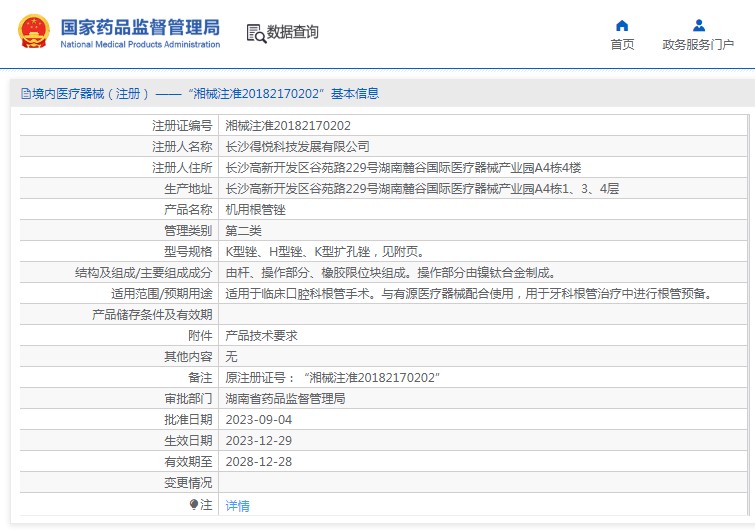This screenshot has width=755, height=530.
Task: Select the heading 境内医疗器械(注册)基本信息
Action: point(206,93)
